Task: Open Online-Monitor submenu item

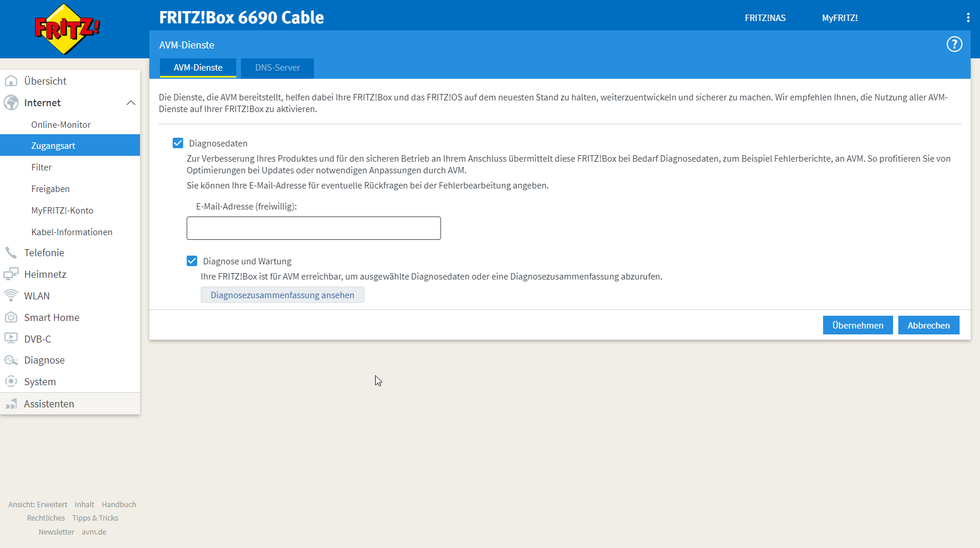Action: coord(61,124)
